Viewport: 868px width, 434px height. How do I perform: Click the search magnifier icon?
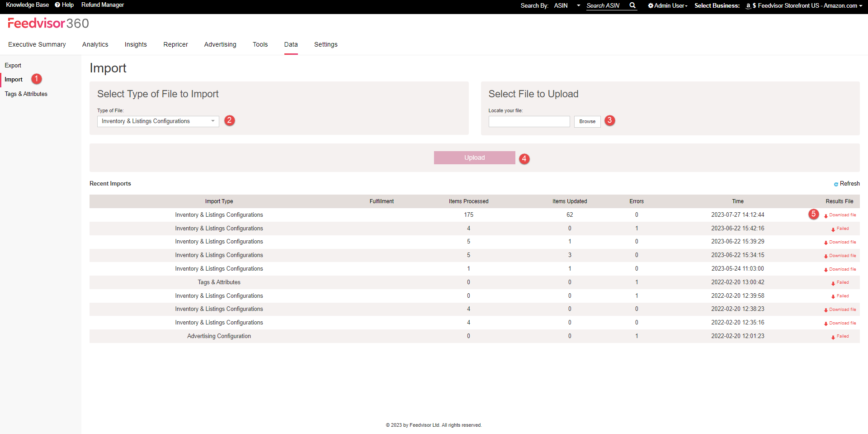632,5
